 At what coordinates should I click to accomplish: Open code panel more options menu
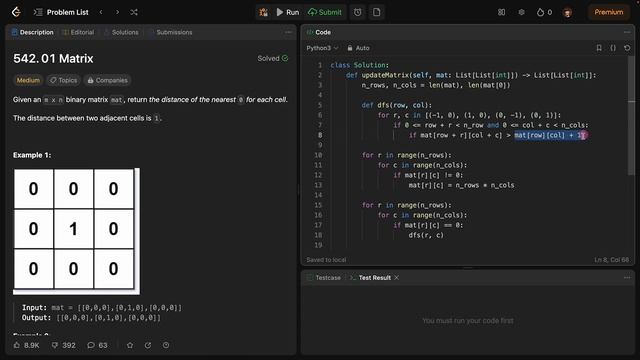coord(627,32)
